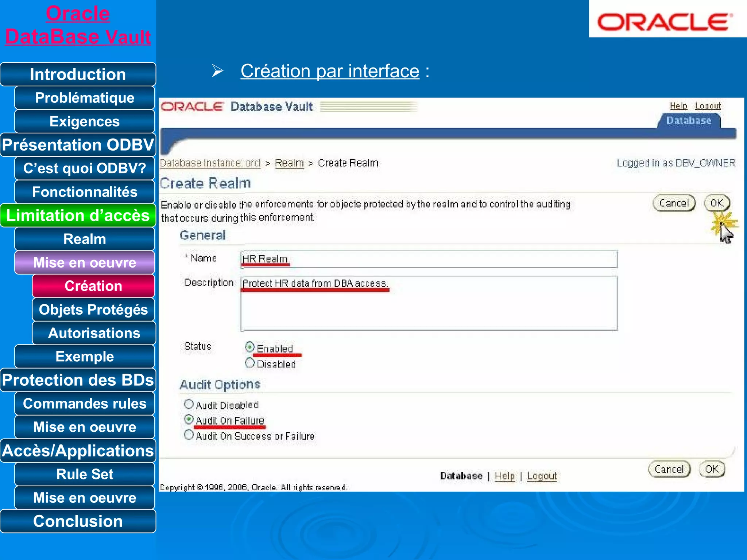Open the Accès/Applications section
The width and height of the screenshot is (747, 560).
[78, 451]
